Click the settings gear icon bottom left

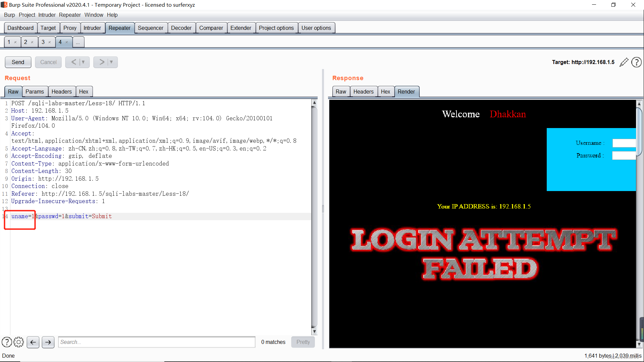(x=18, y=342)
